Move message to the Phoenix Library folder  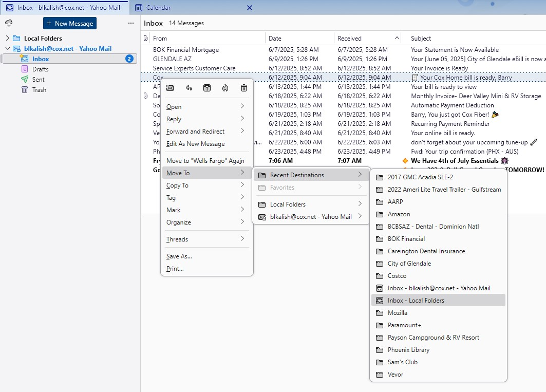coord(438,350)
